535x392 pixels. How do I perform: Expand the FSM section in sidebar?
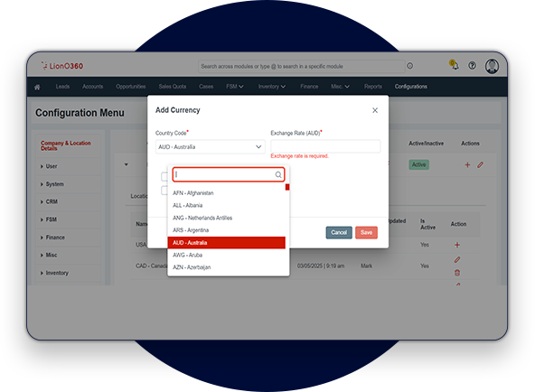(x=49, y=219)
